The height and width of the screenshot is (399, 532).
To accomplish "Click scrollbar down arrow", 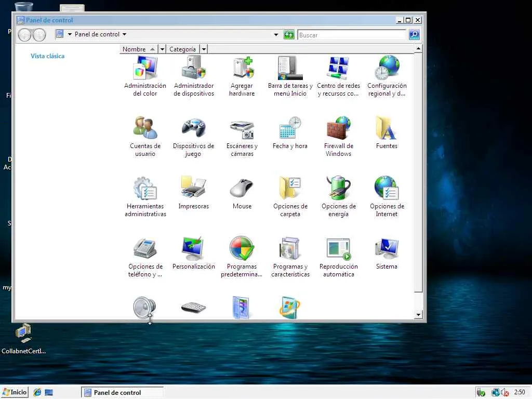I will (x=418, y=314).
